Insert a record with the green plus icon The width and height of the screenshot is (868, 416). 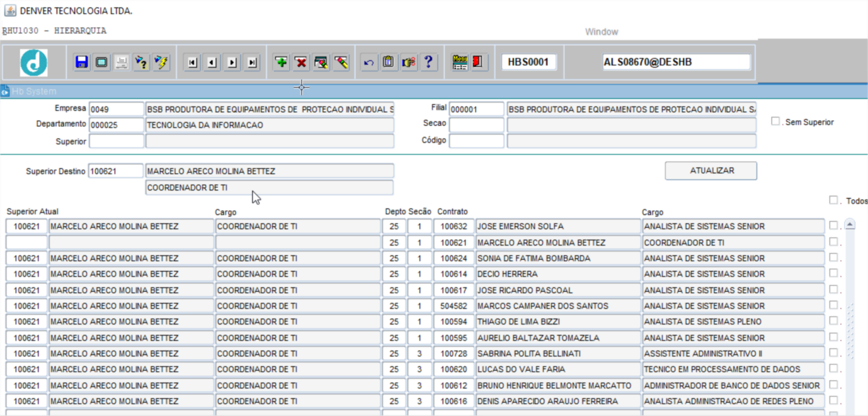tap(281, 62)
